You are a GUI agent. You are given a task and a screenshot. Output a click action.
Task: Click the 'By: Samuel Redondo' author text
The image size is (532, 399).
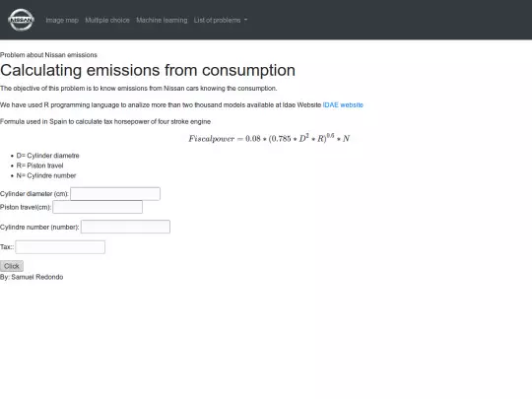pos(32,277)
